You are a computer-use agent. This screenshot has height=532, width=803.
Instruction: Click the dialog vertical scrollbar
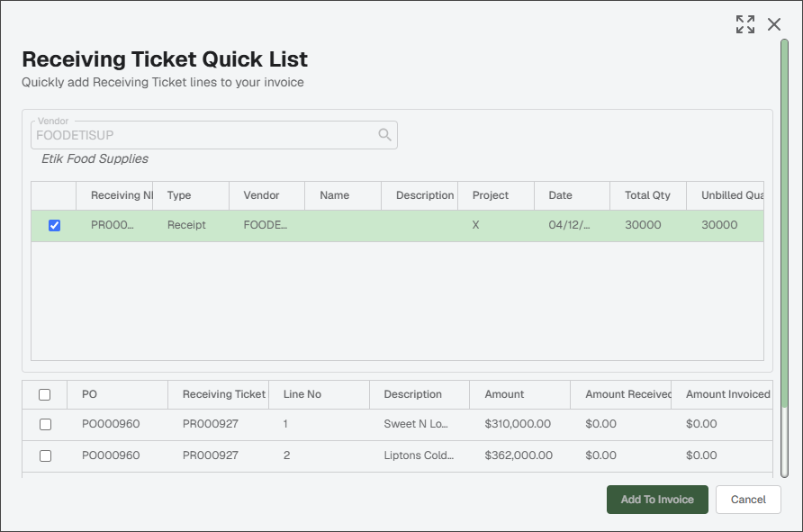coord(784,258)
